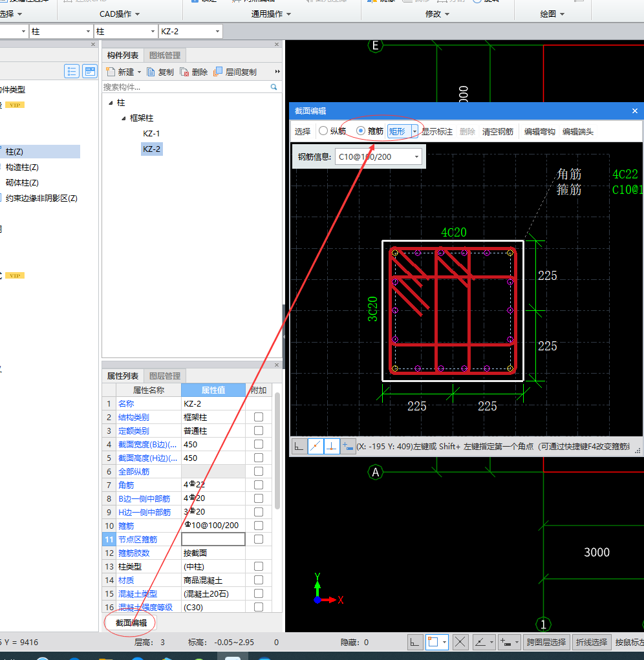Screen dimensions: 644x660
Task: Check 附加 box for 柱类型 row
Action: point(259,566)
